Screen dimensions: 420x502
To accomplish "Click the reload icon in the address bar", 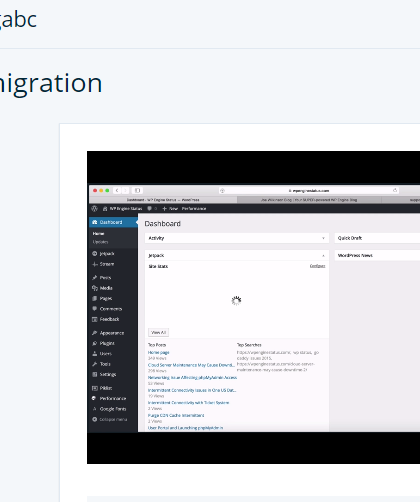I will [x=395, y=190].
